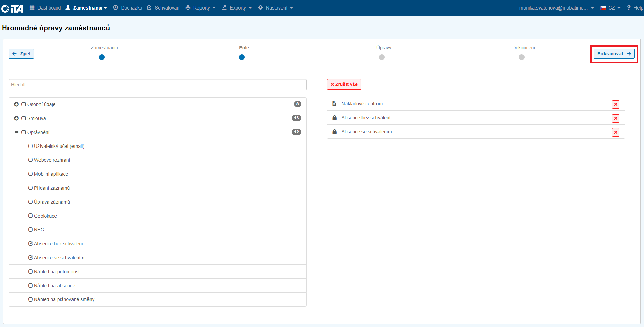The image size is (644, 327).
Task: Remove Absence bez schválení from selected list
Action: tap(615, 118)
